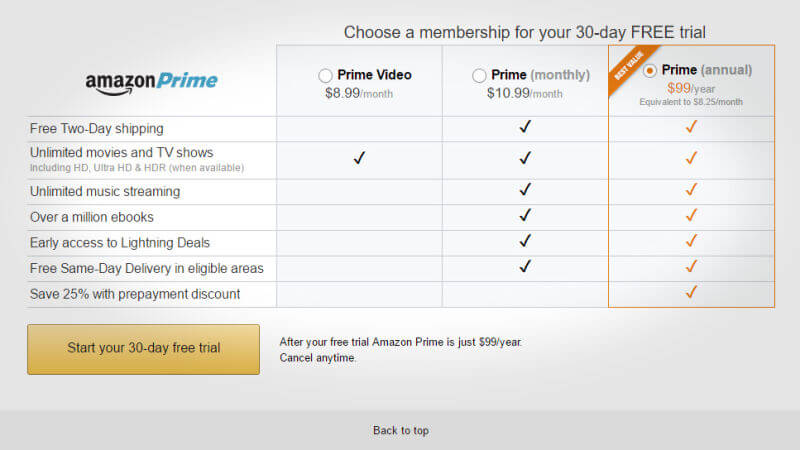Screen dimensions: 800x450
Task: Click the $99/year annual price text
Action: [x=691, y=88]
